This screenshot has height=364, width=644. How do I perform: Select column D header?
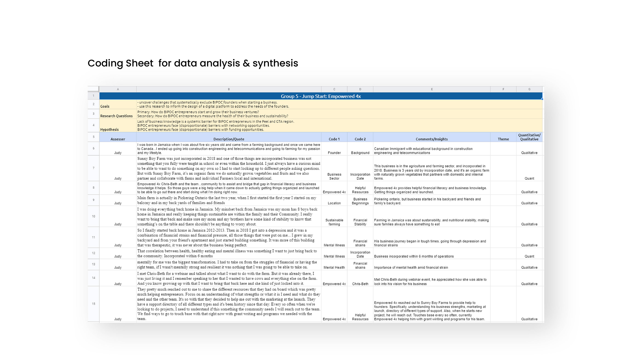pos(360,89)
